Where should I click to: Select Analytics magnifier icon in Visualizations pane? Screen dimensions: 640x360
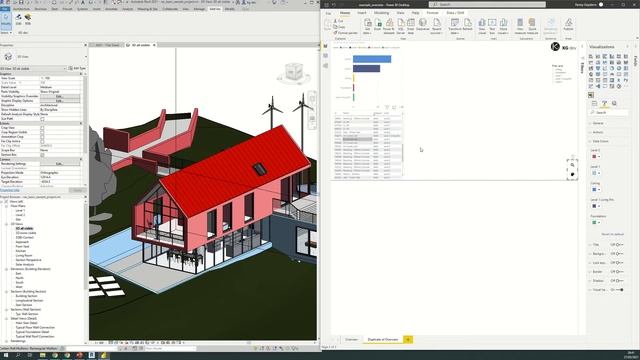pyautogui.click(x=614, y=103)
